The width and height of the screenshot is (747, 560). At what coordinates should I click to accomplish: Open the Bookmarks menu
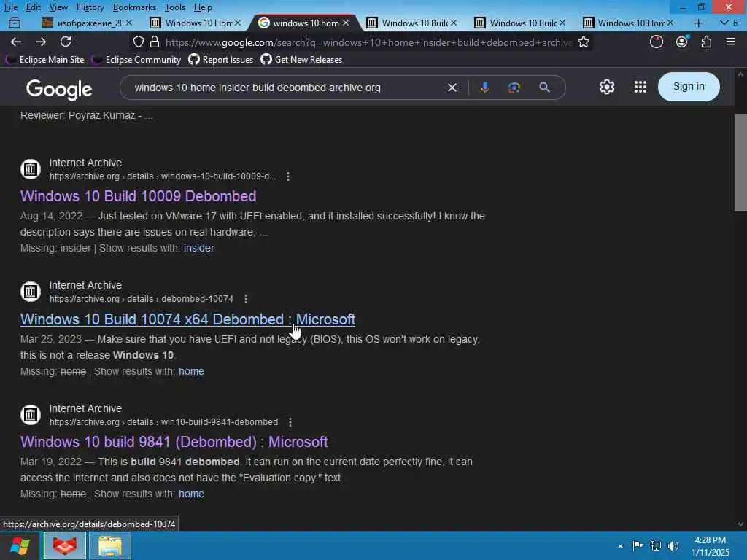pyautogui.click(x=134, y=7)
